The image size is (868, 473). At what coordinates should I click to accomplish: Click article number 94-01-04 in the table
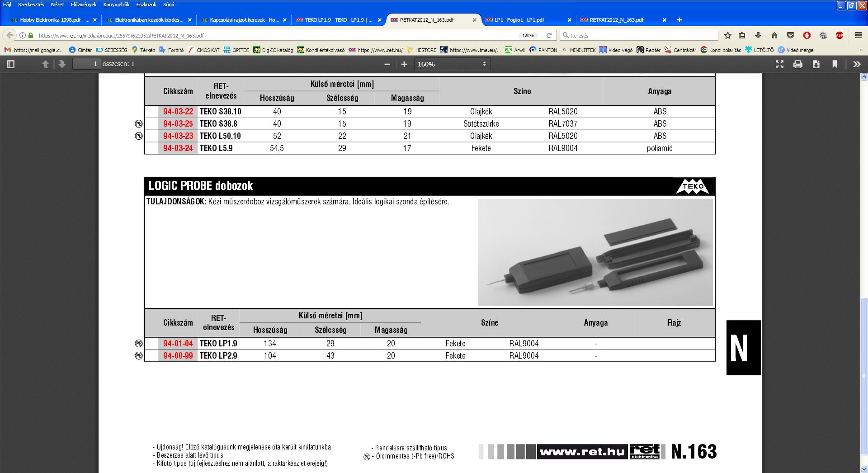[178, 344]
